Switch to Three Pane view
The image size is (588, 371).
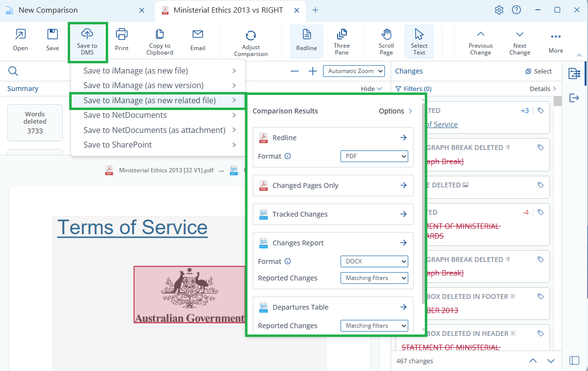(x=342, y=42)
